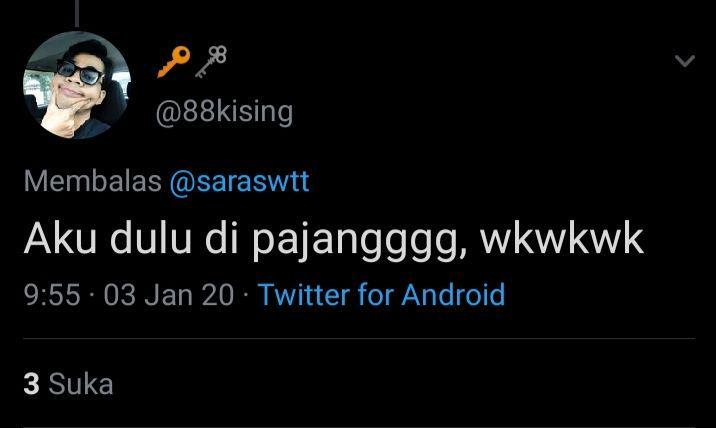
Task: Select the tweet text starting with Aku dulu
Action: click(x=334, y=240)
